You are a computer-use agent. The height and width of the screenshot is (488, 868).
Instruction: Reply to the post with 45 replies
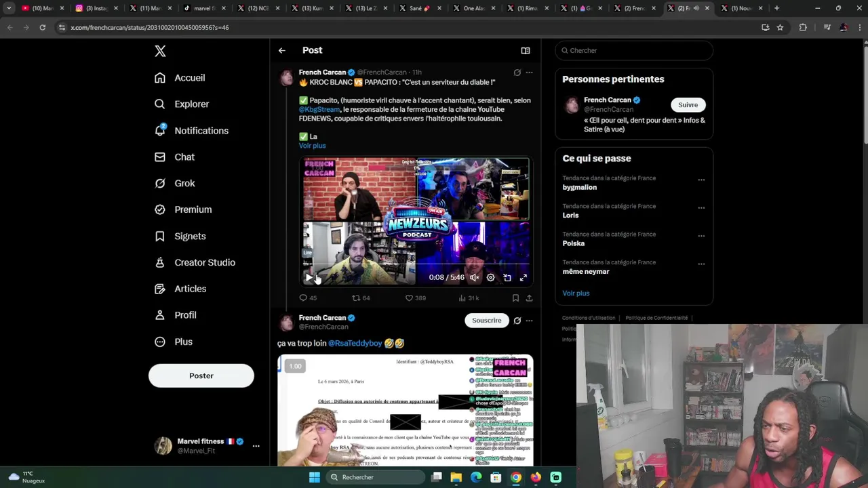[x=309, y=298]
